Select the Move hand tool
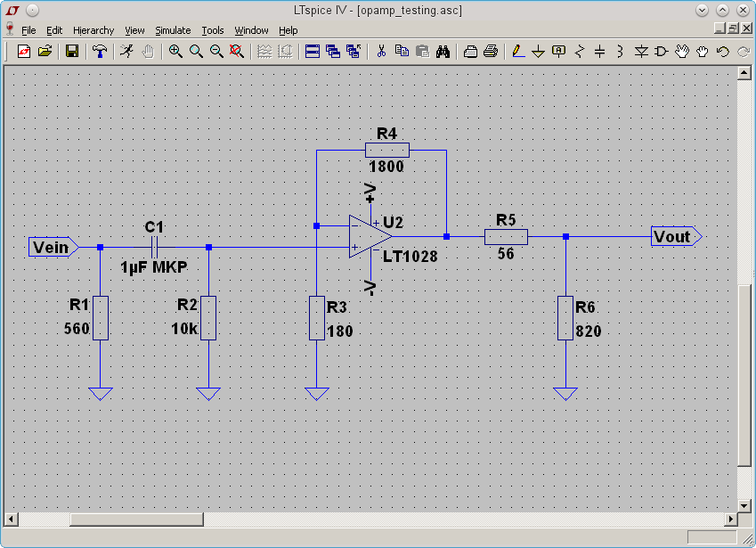The image size is (756, 548). (682, 51)
